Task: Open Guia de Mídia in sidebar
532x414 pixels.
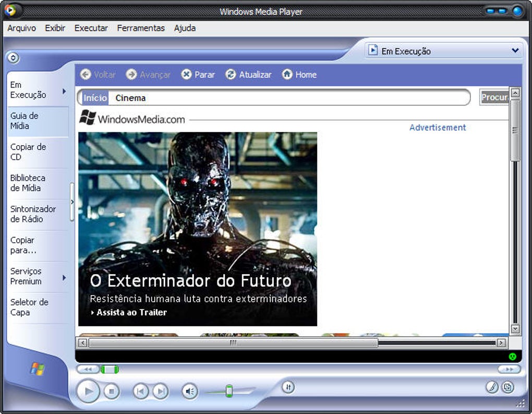Action: point(38,121)
